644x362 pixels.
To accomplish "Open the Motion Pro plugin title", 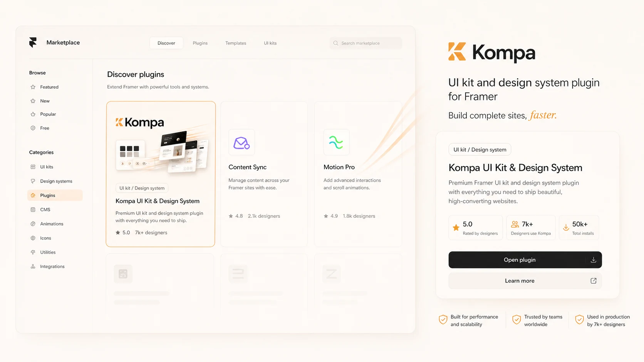I will [x=339, y=167].
